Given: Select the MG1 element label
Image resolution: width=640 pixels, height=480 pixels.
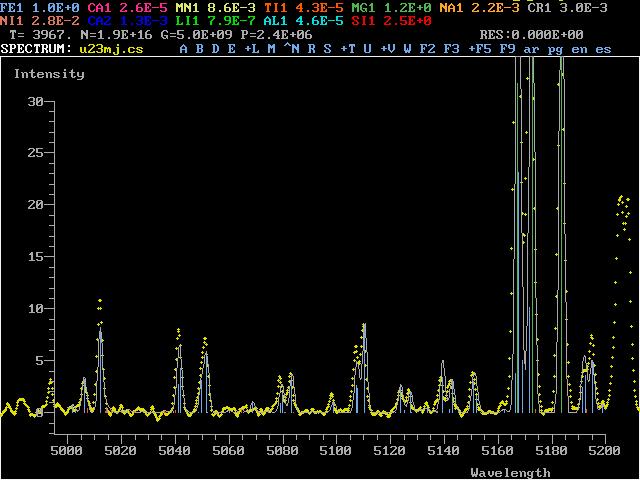Looking at the screenshot, I should (363, 7).
